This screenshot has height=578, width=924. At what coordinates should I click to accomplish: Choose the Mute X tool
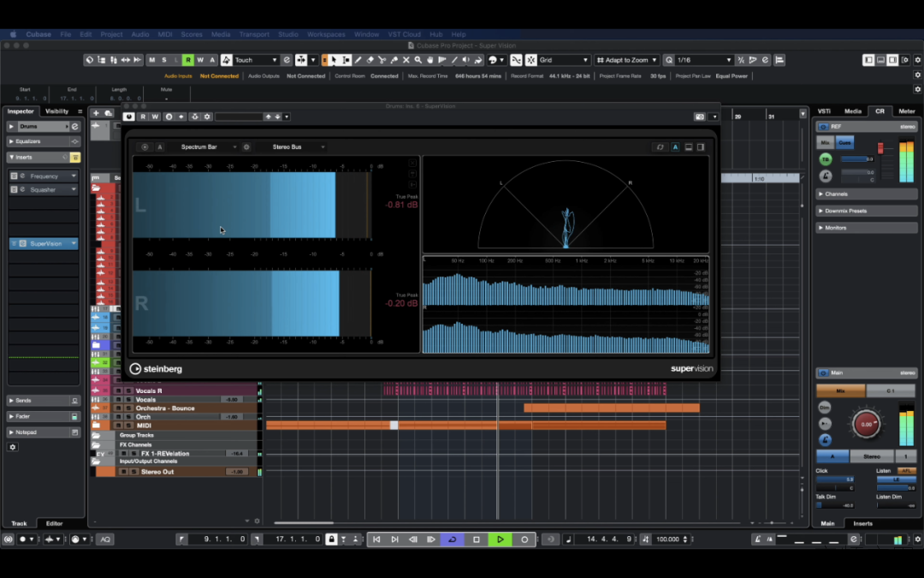pos(406,60)
